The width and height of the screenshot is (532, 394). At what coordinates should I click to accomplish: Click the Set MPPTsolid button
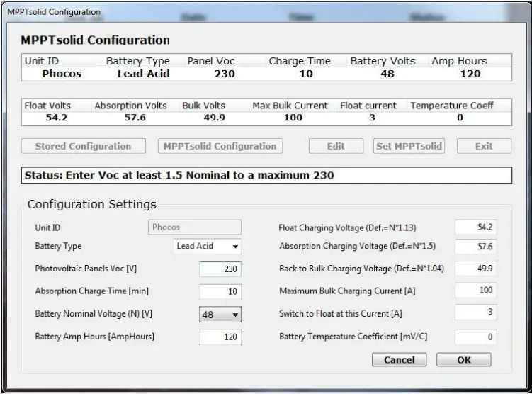[x=409, y=146]
